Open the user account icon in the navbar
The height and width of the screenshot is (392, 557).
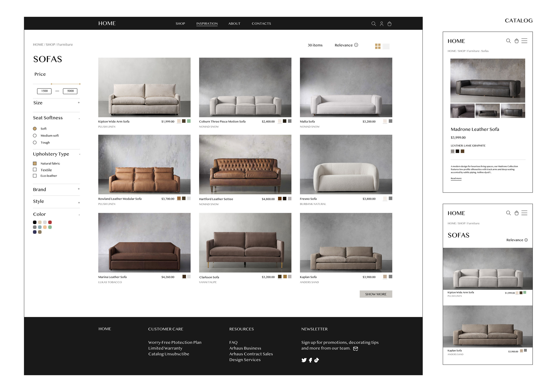click(x=381, y=23)
